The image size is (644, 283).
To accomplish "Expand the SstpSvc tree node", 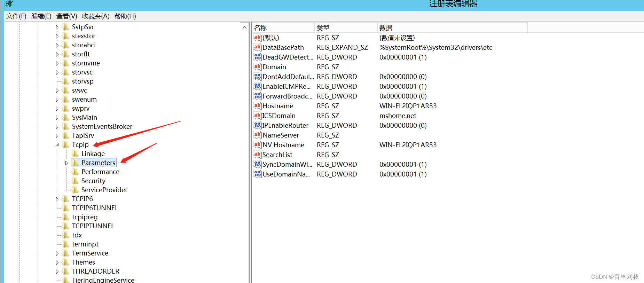I will [57, 27].
